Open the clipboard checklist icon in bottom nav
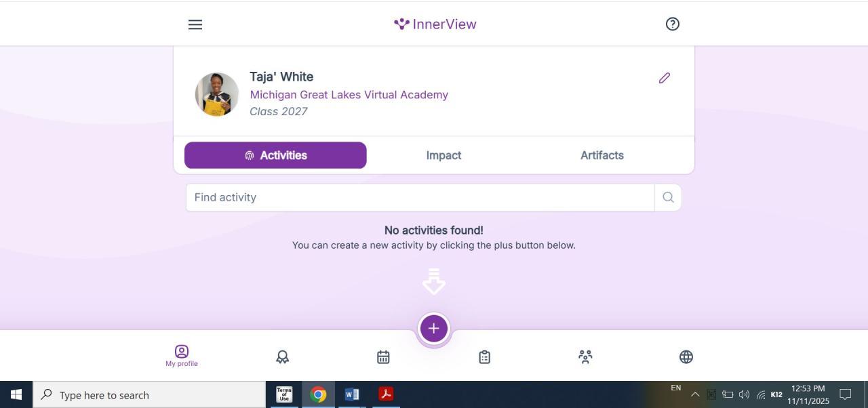The image size is (868, 408). [x=484, y=357]
